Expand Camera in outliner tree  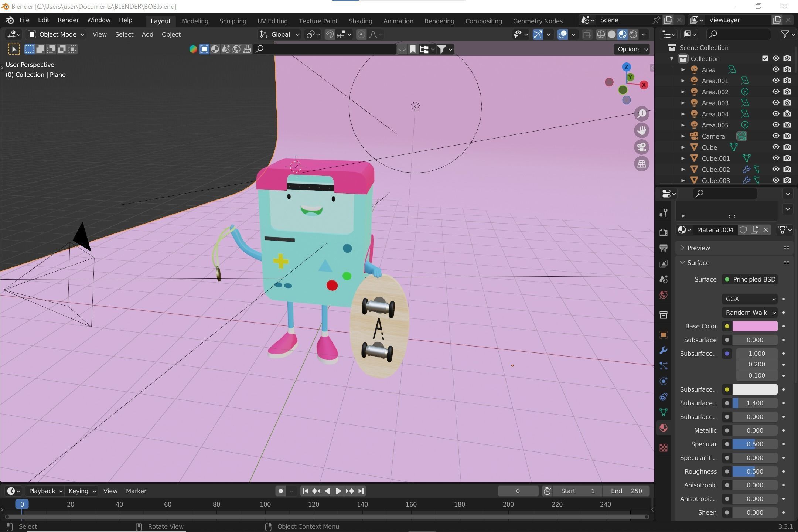pyautogui.click(x=683, y=136)
